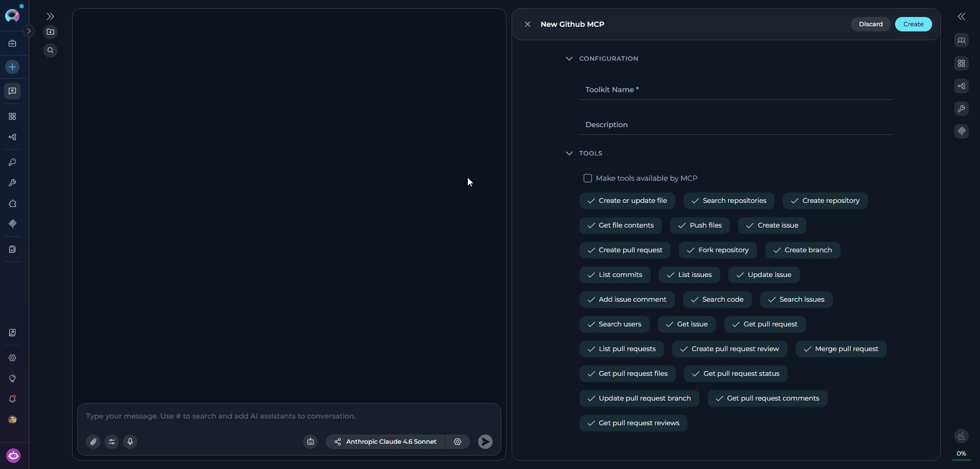Image resolution: width=980 pixels, height=469 pixels.
Task: Open the chat tuning sliders icon
Action: (112, 442)
